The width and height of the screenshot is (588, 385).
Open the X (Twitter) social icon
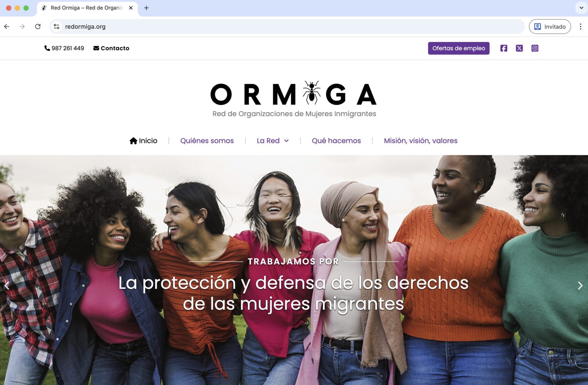pos(519,48)
